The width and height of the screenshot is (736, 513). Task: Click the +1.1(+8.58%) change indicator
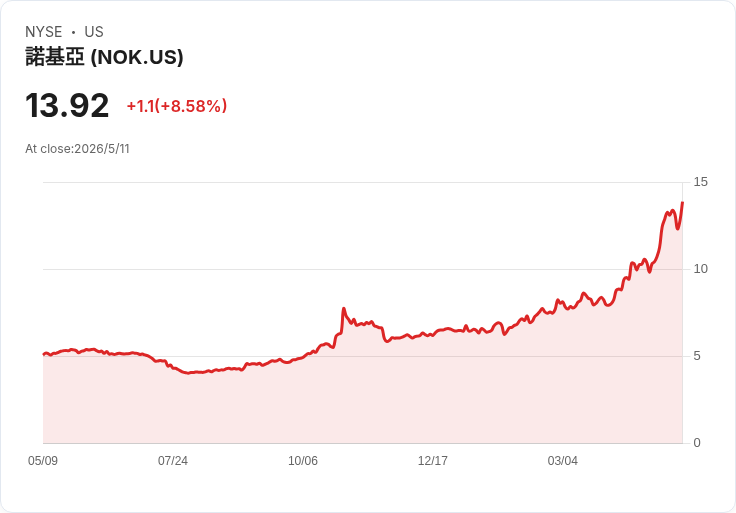pyautogui.click(x=177, y=106)
